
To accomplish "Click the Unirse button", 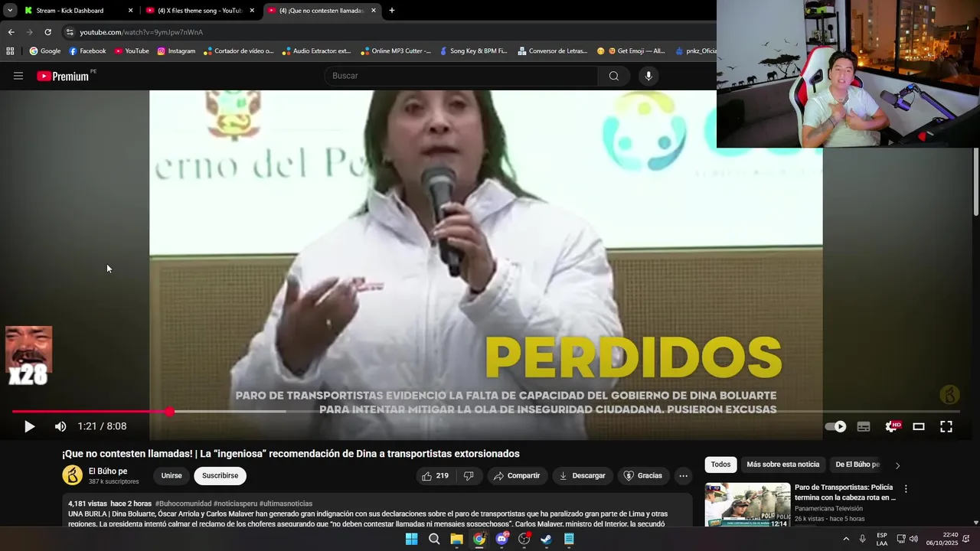I will point(171,476).
